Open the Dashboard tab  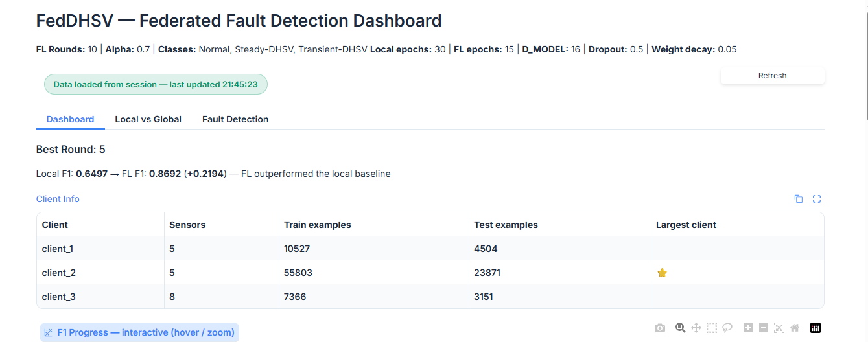[x=71, y=119]
